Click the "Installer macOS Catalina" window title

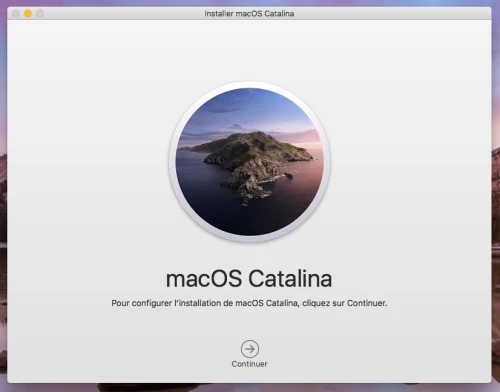(x=249, y=14)
